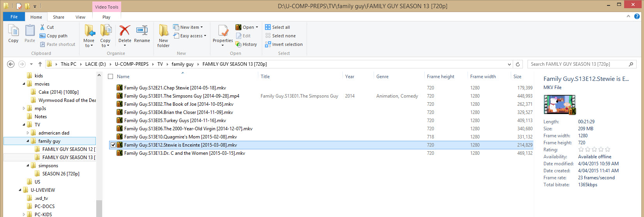Open the File menu tab
Image resolution: width=644 pixels, height=217 pixels.
(x=14, y=17)
